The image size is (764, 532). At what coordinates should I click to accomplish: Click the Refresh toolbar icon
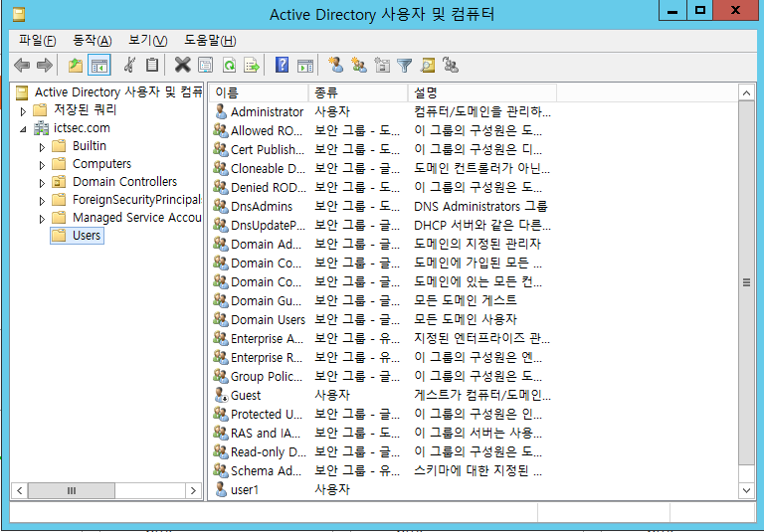pos(229,65)
